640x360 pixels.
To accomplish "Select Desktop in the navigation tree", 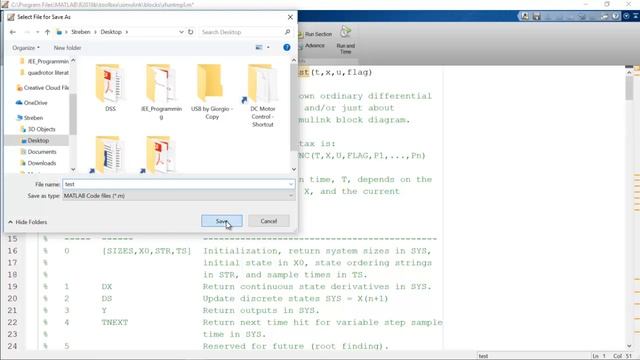I will [36, 140].
